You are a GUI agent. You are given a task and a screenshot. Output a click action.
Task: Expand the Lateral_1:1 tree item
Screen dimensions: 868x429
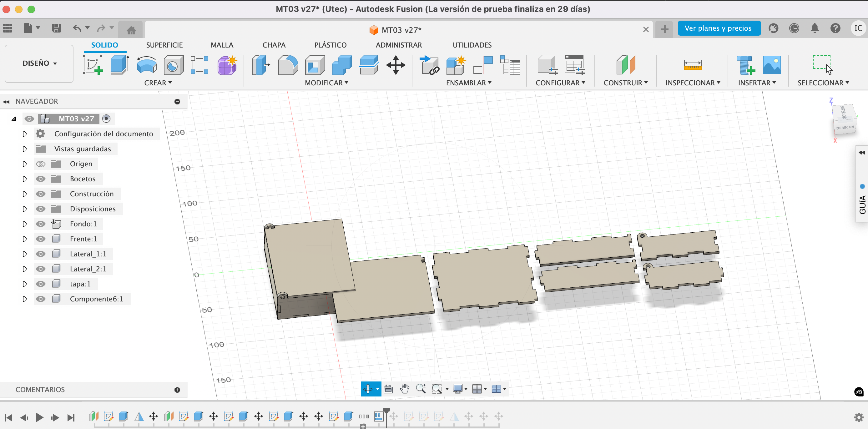(x=25, y=254)
